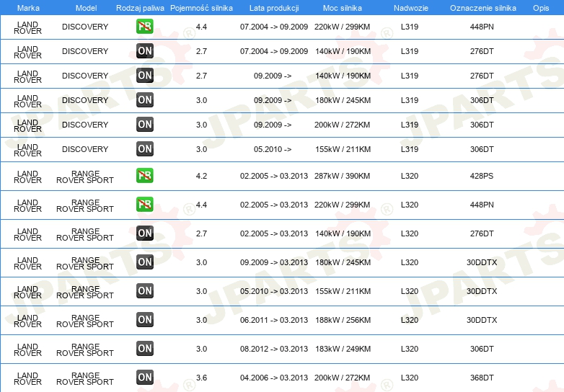The width and height of the screenshot is (564, 392).
Task: Click the 4.2 engine capacity value
Action: [x=201, y=176]
